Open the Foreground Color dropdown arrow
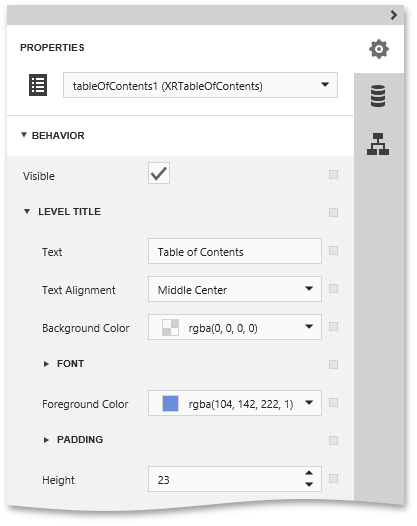417x526 pixels. pyautogui.click(x=309, y=403)
